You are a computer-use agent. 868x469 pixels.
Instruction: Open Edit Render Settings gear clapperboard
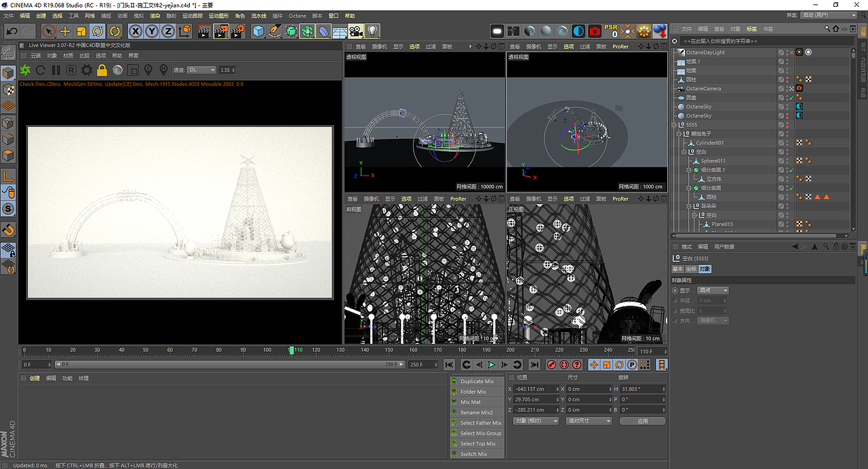pyautogui.click(x=237, y=31)
